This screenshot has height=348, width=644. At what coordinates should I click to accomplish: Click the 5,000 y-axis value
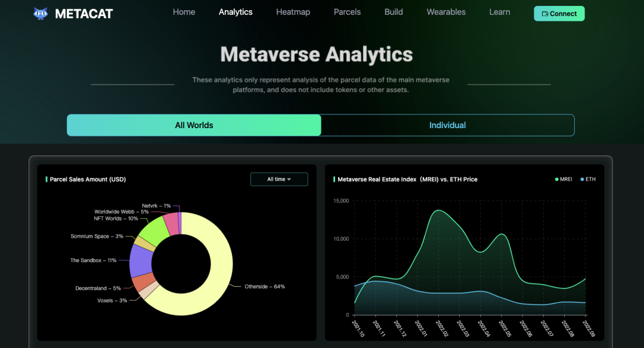[x=342, y=277]
